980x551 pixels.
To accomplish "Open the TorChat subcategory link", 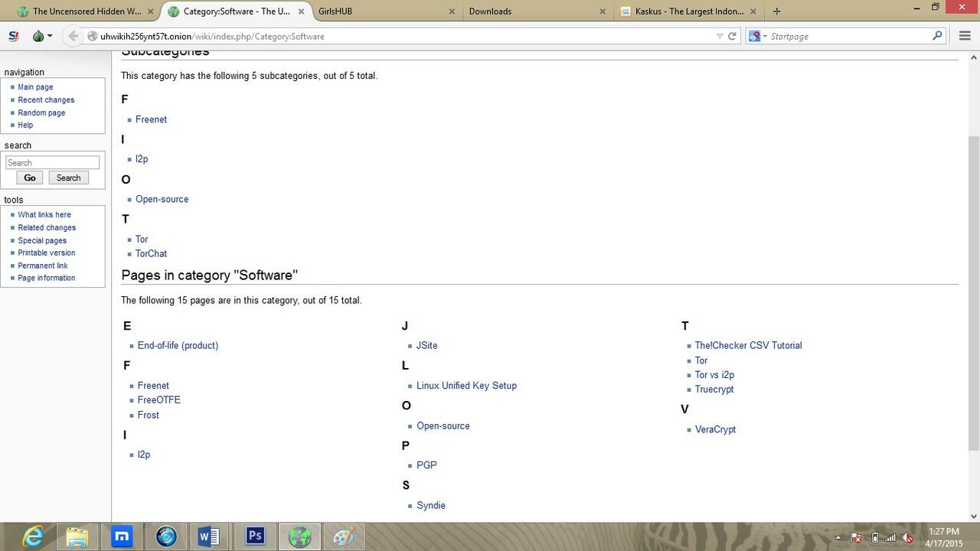I will (151, 253).
